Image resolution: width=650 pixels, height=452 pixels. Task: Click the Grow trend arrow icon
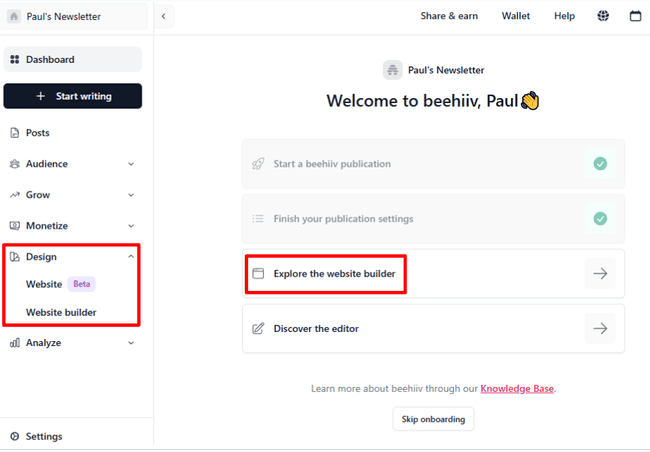tap(15, 194)
